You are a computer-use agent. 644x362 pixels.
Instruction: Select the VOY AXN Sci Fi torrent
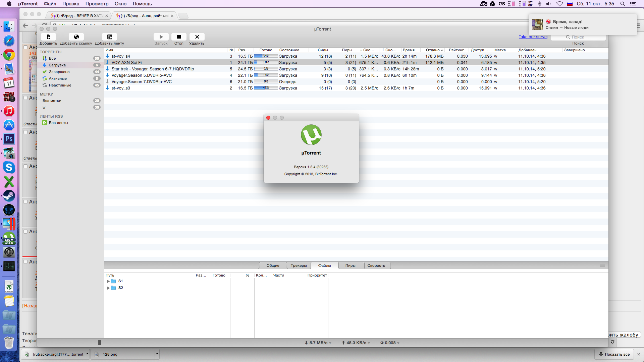pyautogui.click(x=356, y=63)
